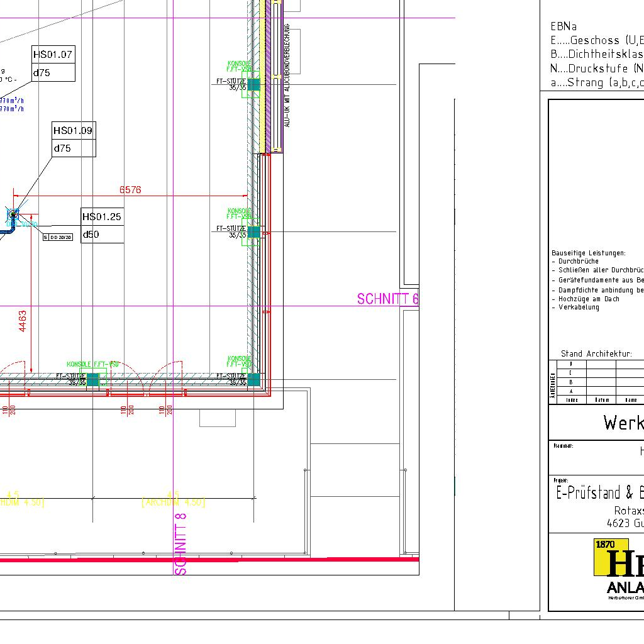Screen dimensions: 644x644
Task: Click the topmost teal FT-Stütze column square
Action: (253, 84)
